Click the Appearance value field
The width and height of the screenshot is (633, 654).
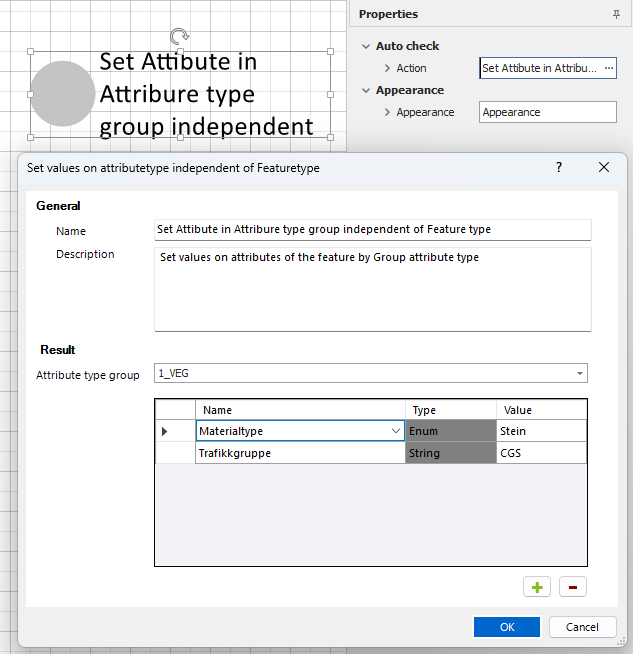[x=548, y=112]
